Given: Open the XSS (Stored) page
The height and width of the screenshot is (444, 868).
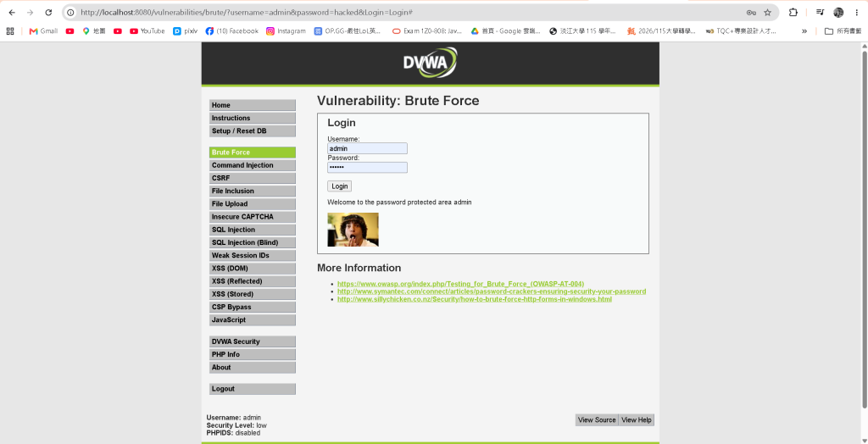Looking at the screenshot, I should click(x=253, y=294).
